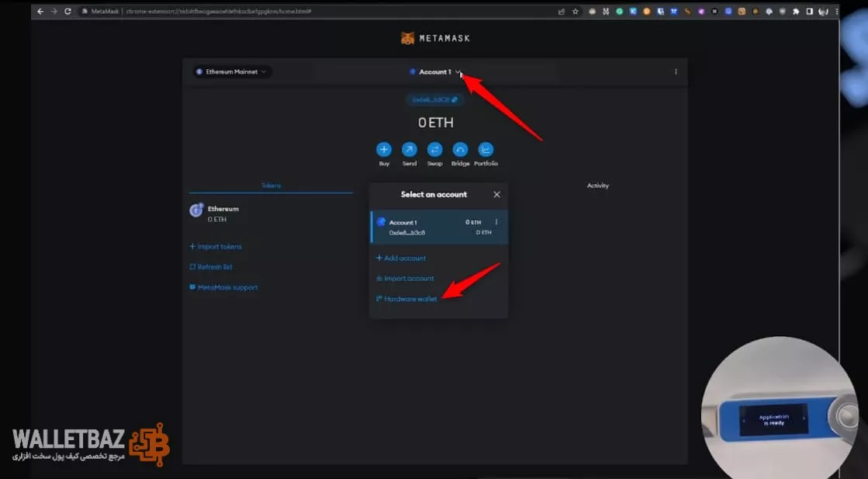
Task: Open MetaMask global three-dot menu
Action: coord(676,71)
